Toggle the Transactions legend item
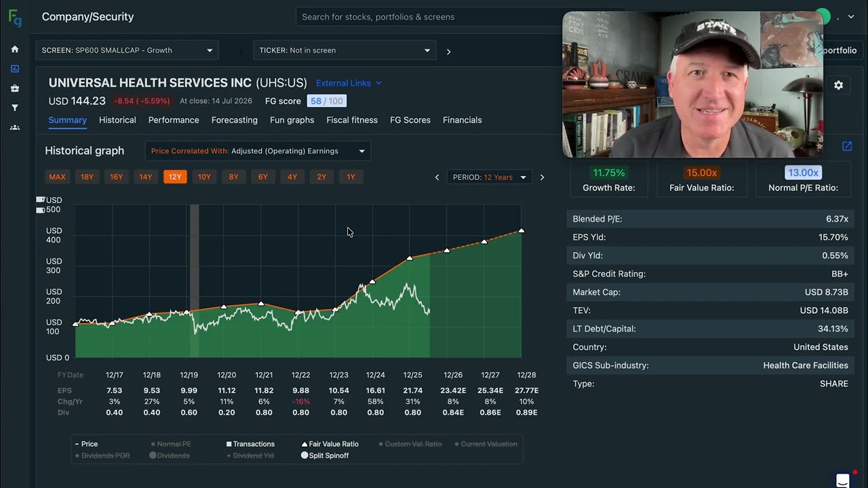This screenshot has width=868, height=488. 250,444
